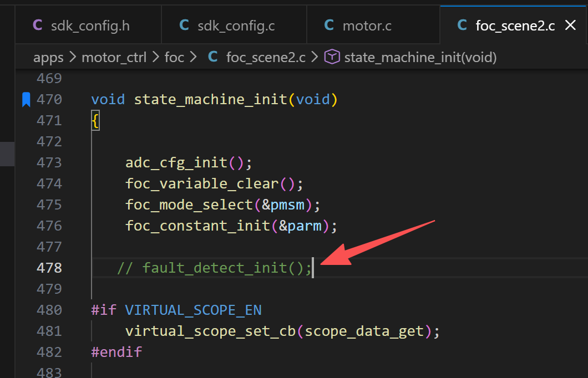Click the C file icon on foc_scene2.c tab
This screenshot has height=378, width=588.
(x=462, y=25)
